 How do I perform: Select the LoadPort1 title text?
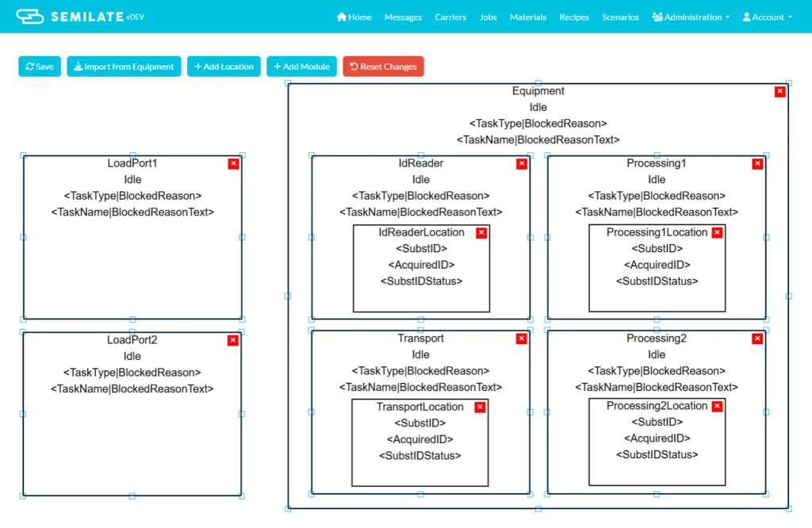pyautogui.click(x=132, y=163)
